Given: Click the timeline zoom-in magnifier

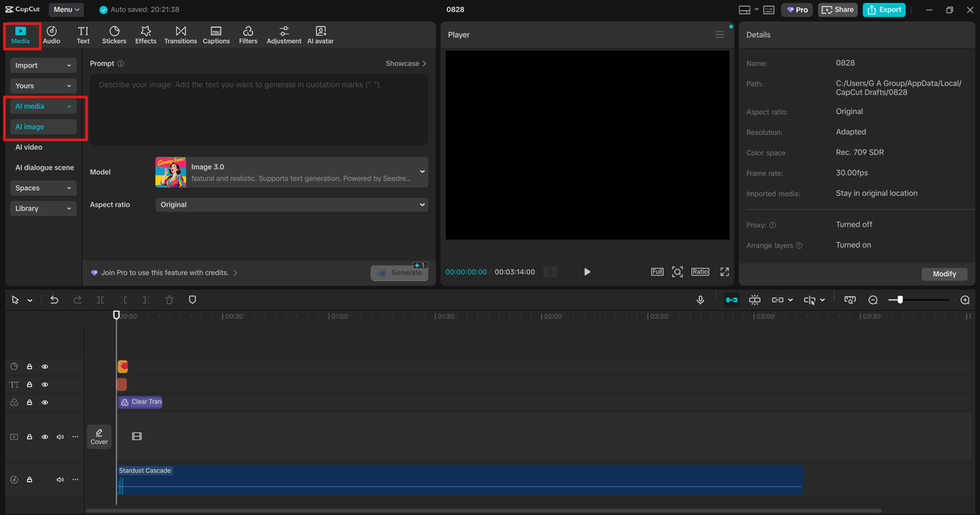Looking at the screenshot, I should 965,300.
